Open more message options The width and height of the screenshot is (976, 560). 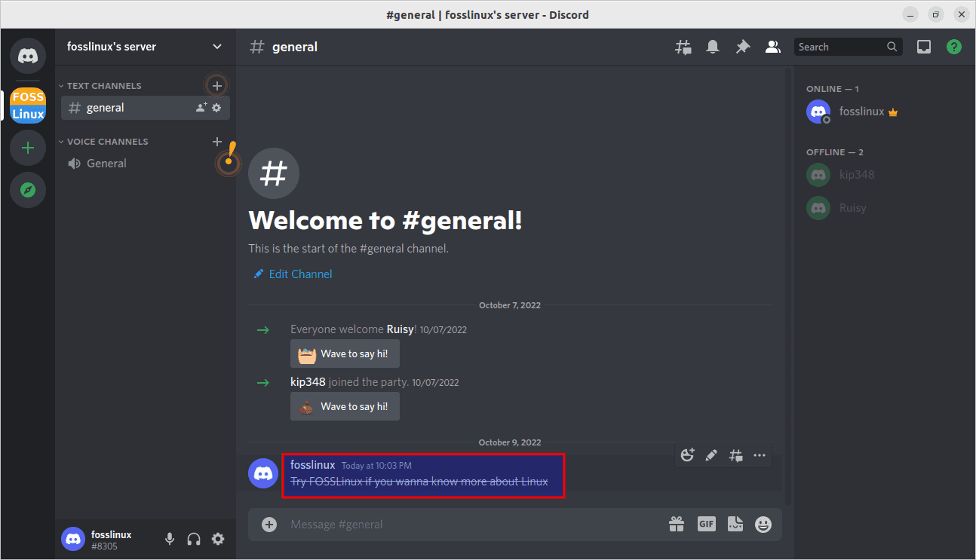point(760,455)
